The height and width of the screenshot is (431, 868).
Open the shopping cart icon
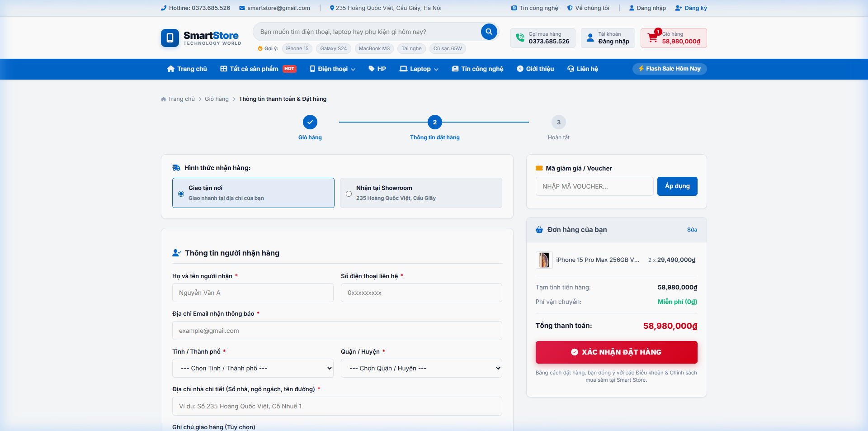tap(652, 38)
